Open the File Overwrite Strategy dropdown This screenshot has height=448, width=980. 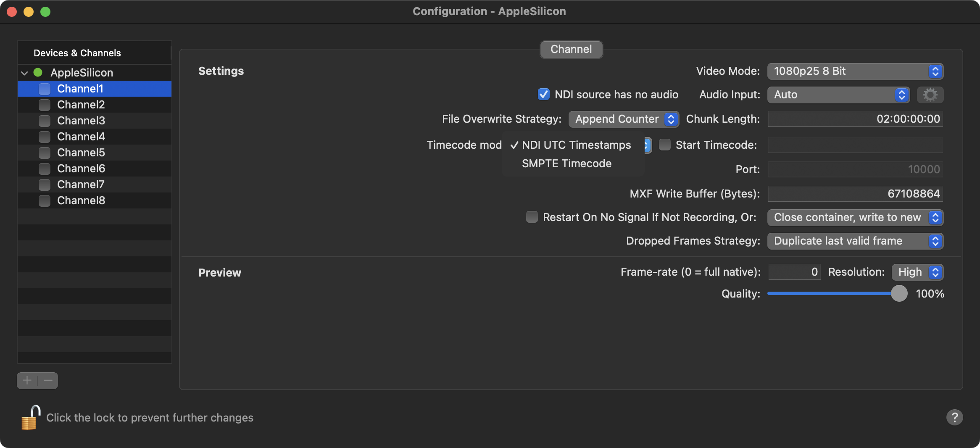tap(624, 119)
